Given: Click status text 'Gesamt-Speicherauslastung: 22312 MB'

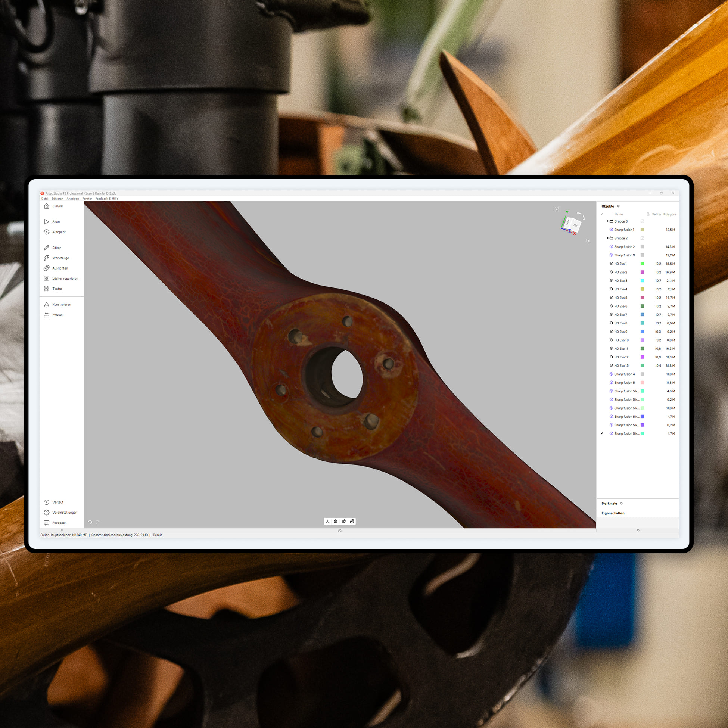Looking at the screenshot, I should [119, 535].
